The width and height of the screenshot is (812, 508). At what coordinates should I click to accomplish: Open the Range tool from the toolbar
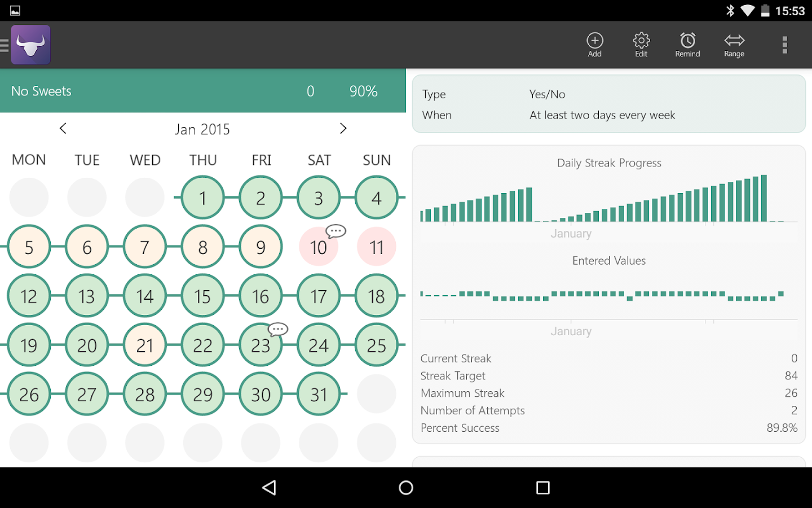pyautogui.click(x=734, y=45)
